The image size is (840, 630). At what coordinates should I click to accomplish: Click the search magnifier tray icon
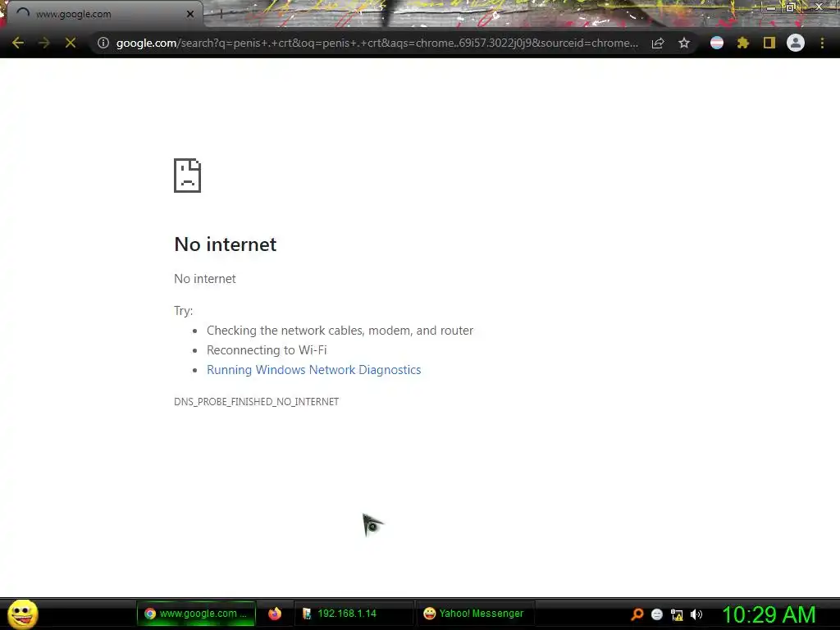tap(637, 614)
